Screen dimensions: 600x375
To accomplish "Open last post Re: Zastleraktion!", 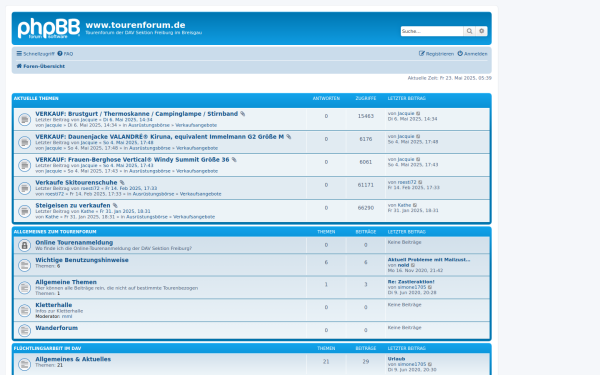I will tap(411, 282).
